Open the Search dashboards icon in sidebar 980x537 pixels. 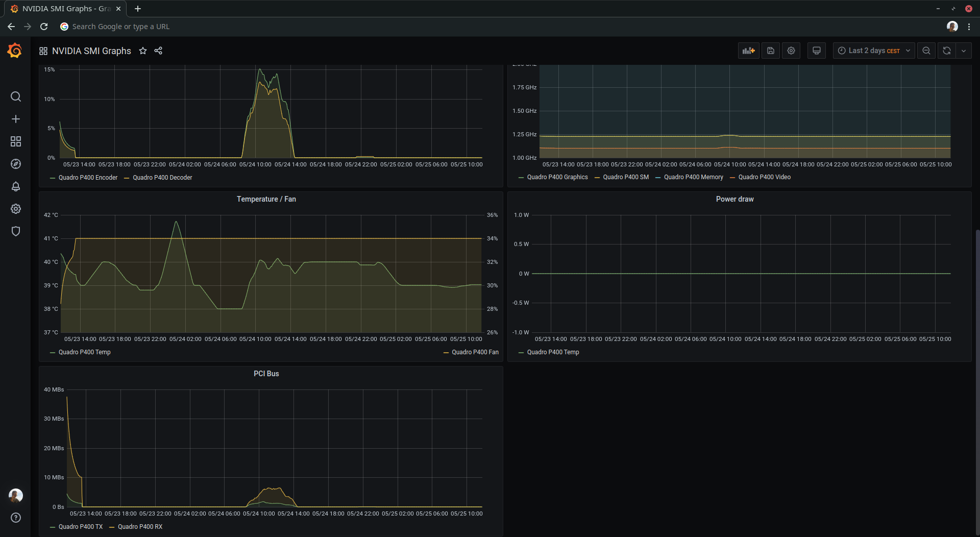tap(16, 96)
